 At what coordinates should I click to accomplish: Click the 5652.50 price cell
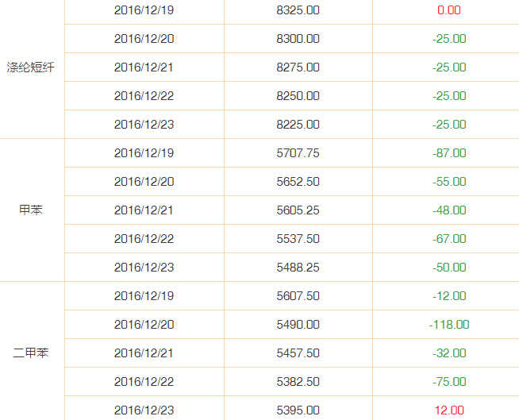[x=298, y=182]
